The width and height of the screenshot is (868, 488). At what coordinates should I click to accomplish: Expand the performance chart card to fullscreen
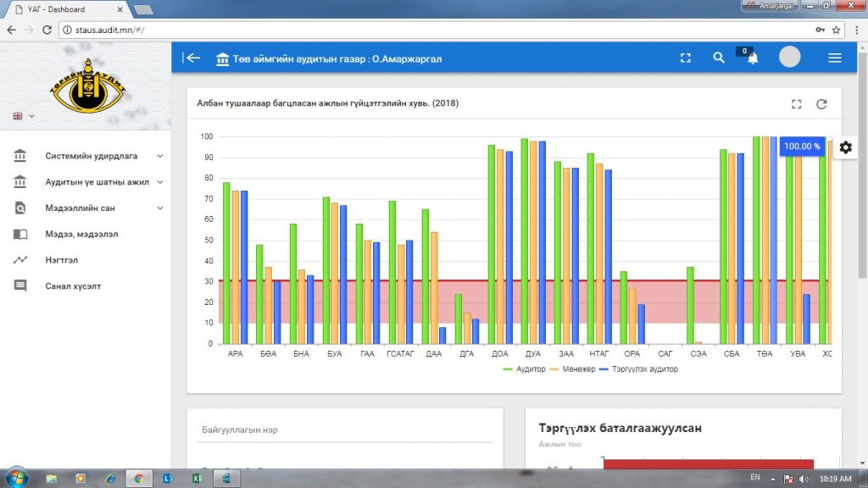[796, 104]
